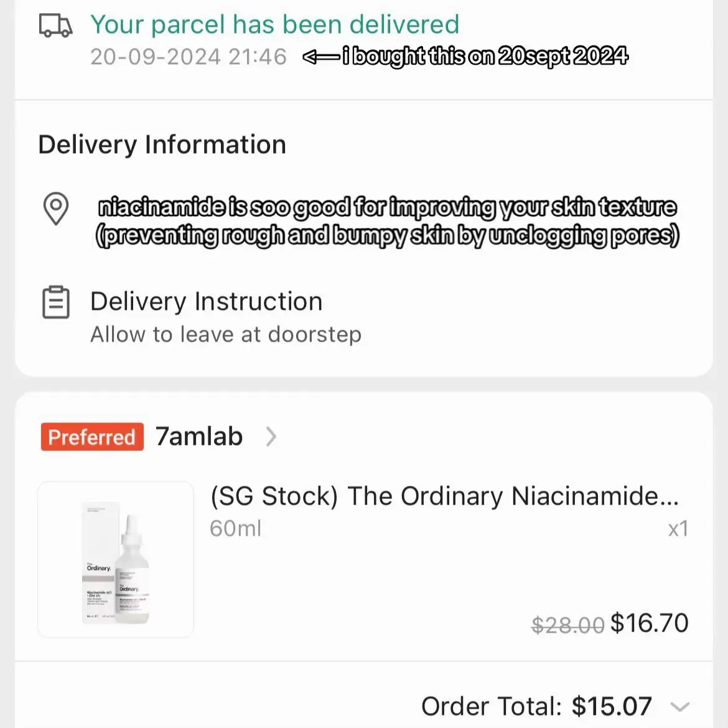Tap the struck-through $28.00 original price
Viewport: 728px width, 728px height.
click(x=568, y=625)
